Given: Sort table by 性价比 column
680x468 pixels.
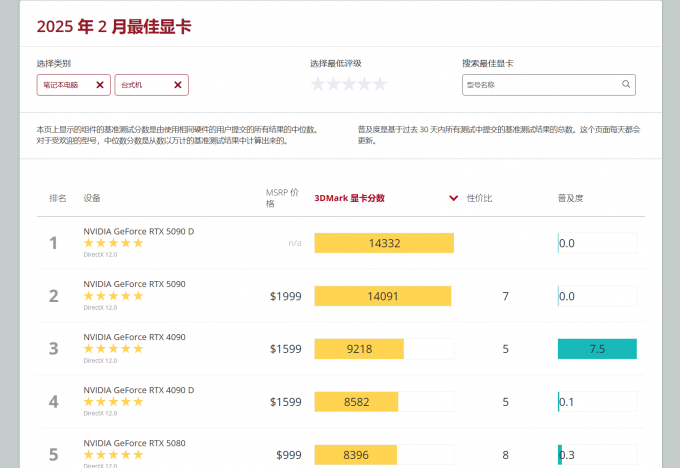Looking at the screenshot, I should [479, 198].
